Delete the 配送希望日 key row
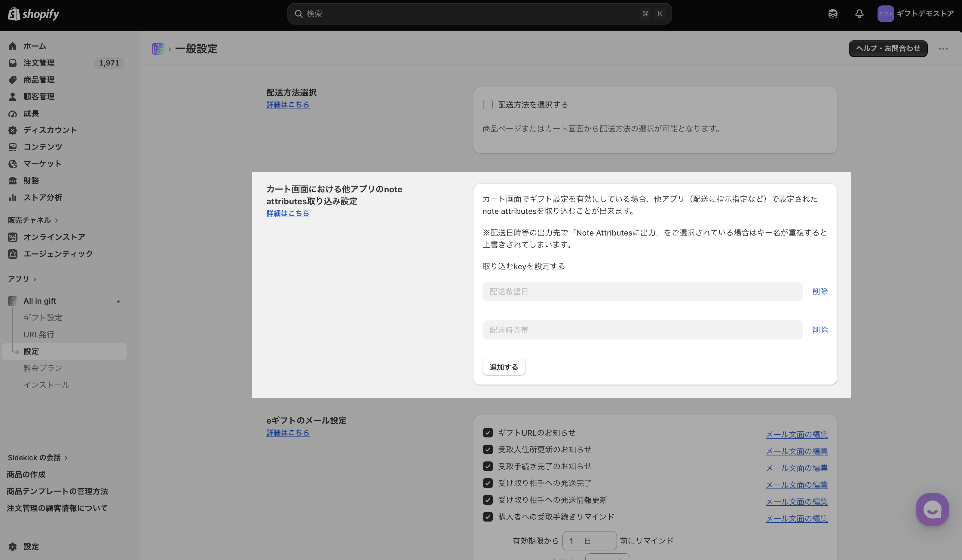This screenshot has height=560, width=962. [820, 291]
